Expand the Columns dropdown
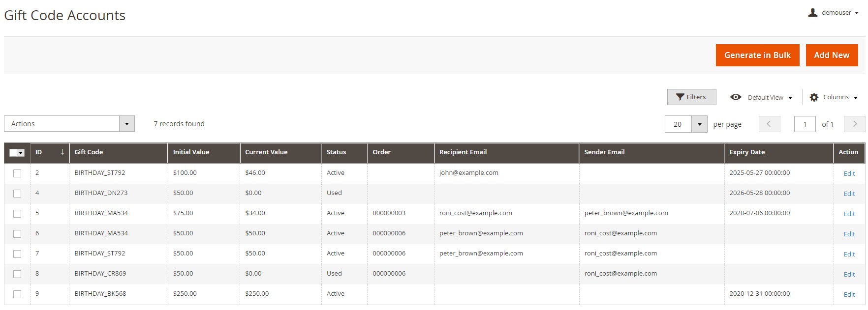This screenshot has width=868, height=310. pos(834,97)
